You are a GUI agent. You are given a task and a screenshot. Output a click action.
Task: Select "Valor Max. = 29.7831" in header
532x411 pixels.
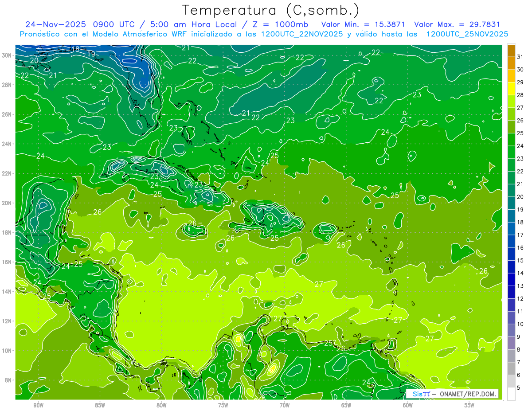point(457,24)
